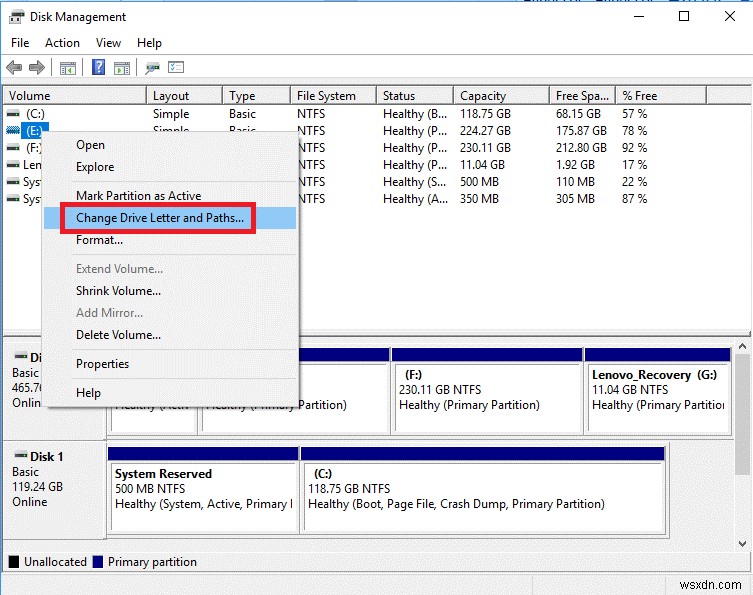
Task: Select Change Drive Letter and Paths
Action: point(170,218)
